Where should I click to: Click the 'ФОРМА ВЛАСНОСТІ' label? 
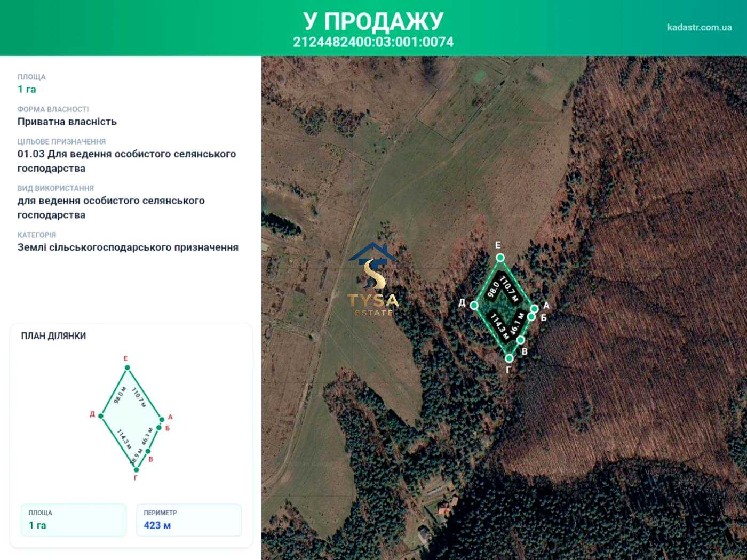pos(53,109)
